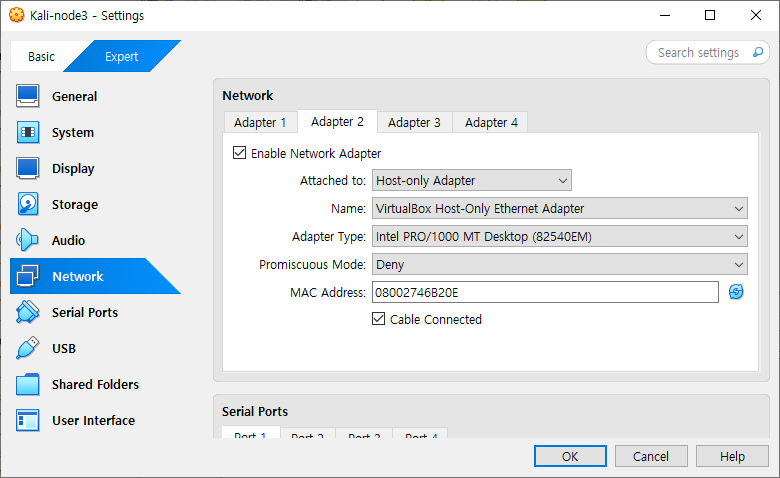Screen dimensions: 780x478
Task: Open Help for settings
Action: click(732, 456)
